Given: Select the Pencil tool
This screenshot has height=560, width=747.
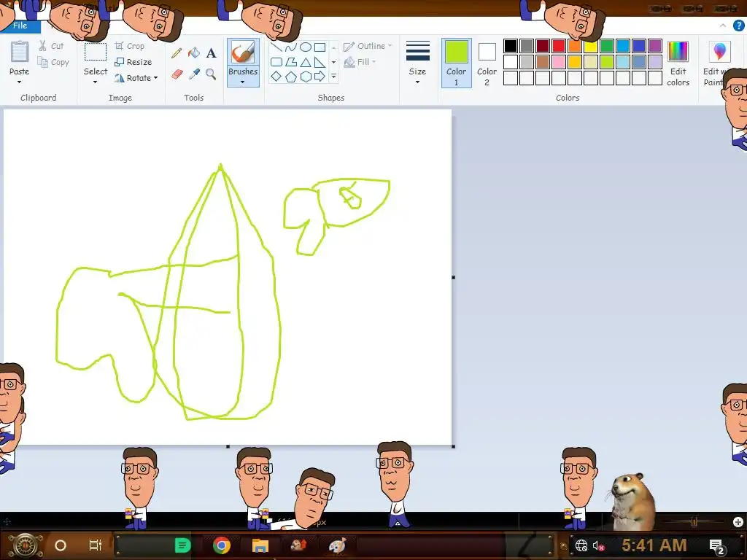Looking at the screenshot, I should (177, 52).
